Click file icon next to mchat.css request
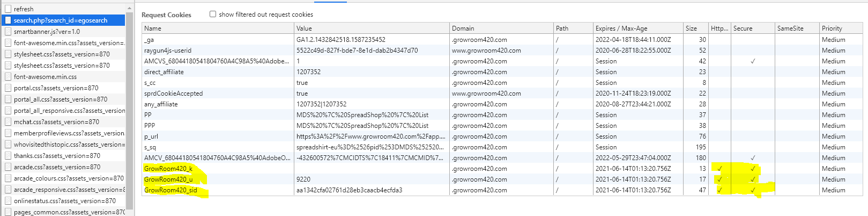 [x=8, y=122]
